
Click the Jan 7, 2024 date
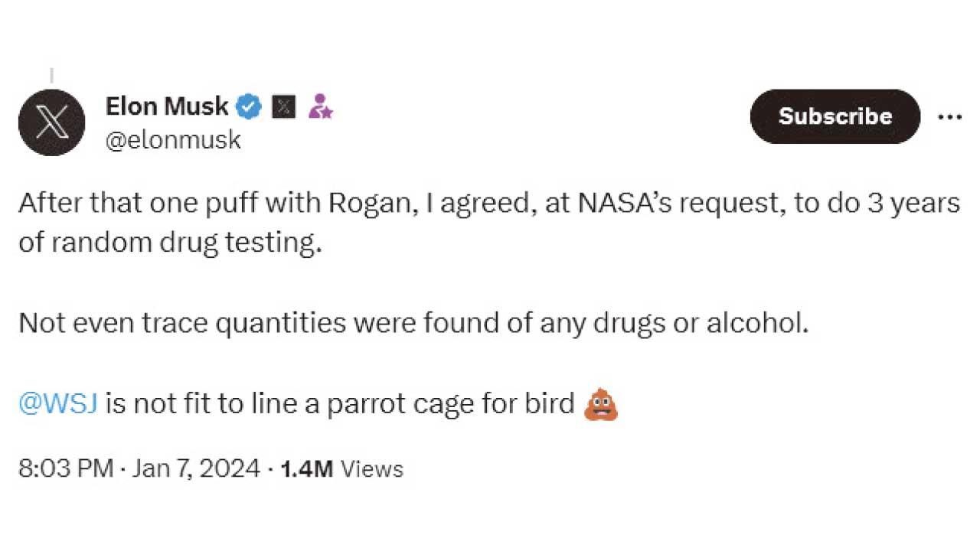(x=196, y=468)
